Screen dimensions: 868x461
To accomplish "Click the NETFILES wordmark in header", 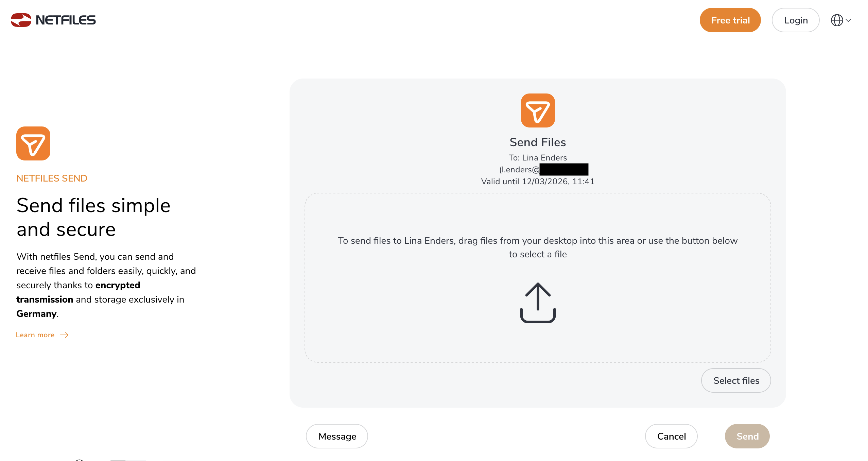I will [x=66, y=20].
